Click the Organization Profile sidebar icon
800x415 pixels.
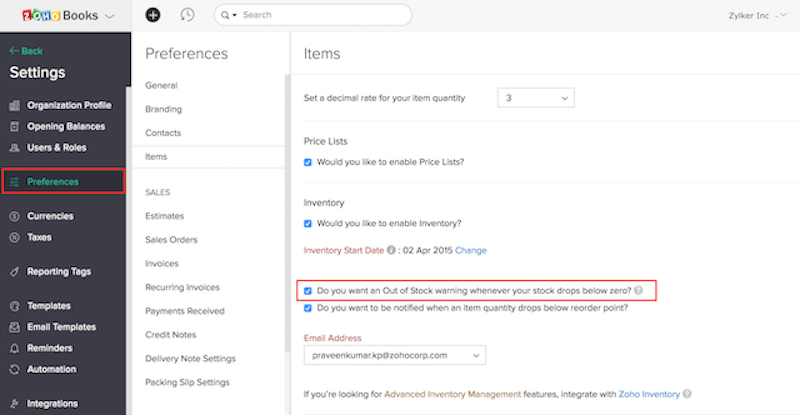15,105
